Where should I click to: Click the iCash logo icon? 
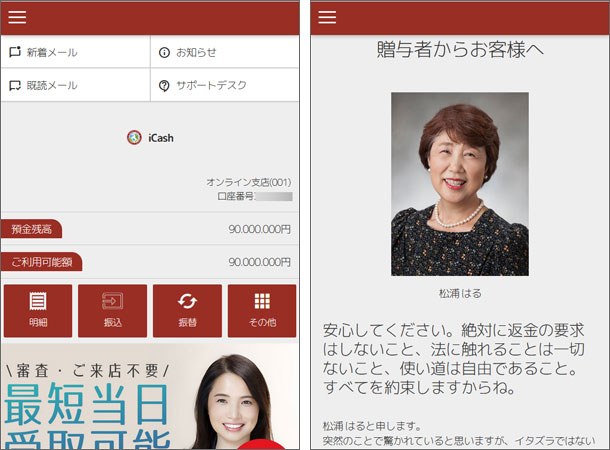(134, 138)
